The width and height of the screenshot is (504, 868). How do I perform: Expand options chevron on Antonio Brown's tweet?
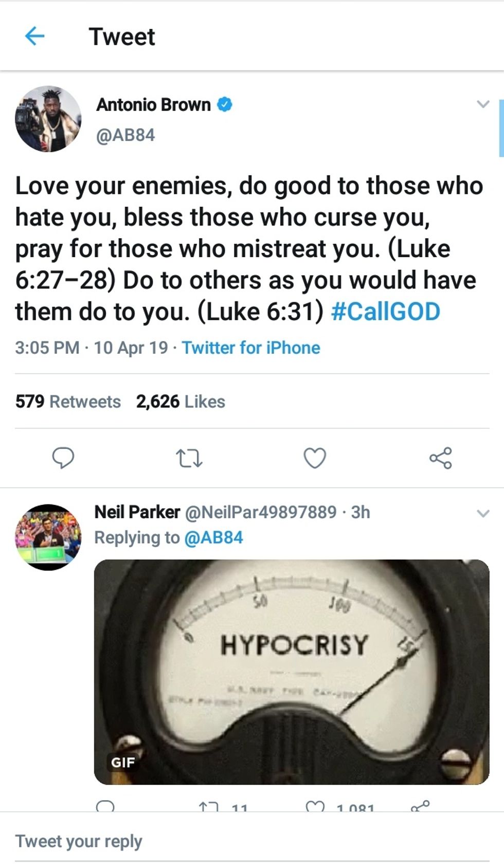483,104
